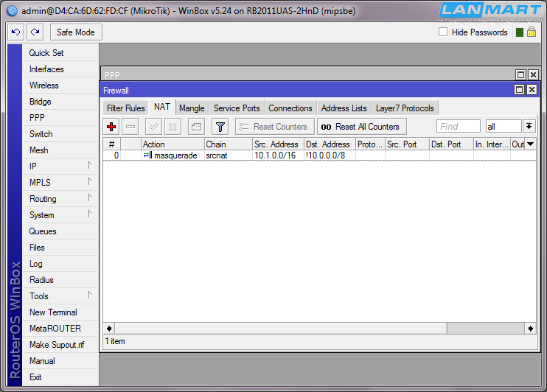This screenshot has width=547, height=392.
Task: Maximize the PPP window behind
Action: coord(520,74)
